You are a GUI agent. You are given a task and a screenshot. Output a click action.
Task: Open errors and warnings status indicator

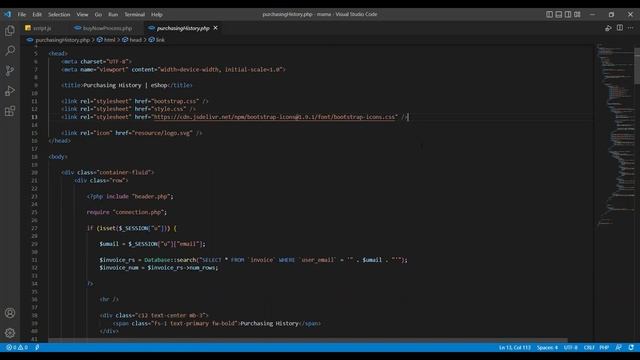(x=17, y=348)
